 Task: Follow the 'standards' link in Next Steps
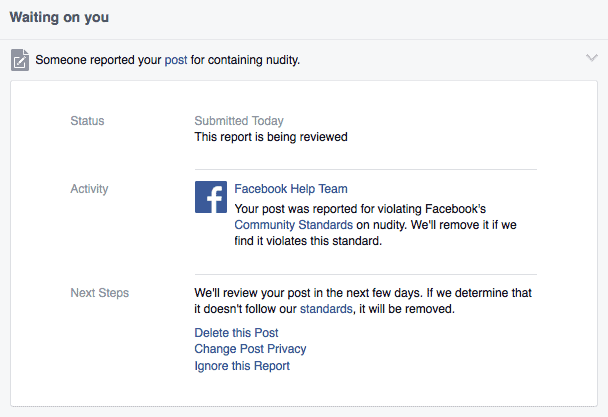(x=326, y=309)
